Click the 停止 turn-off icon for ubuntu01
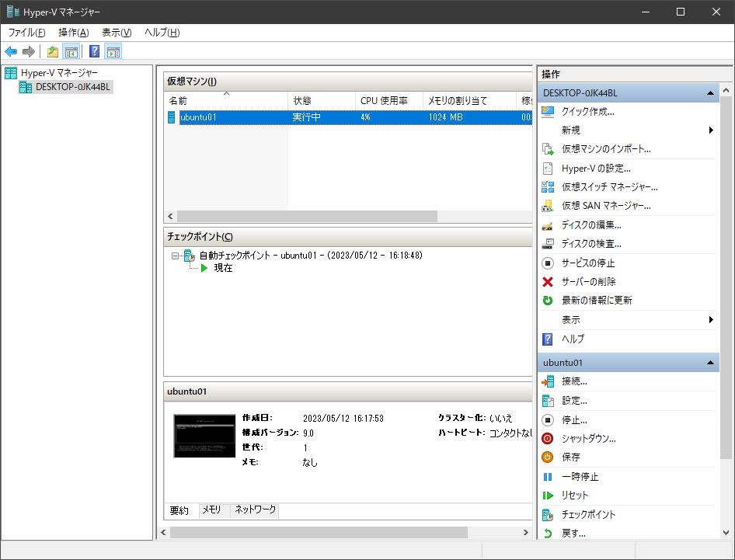Viewport: 735px width, 560px height. 548,420
